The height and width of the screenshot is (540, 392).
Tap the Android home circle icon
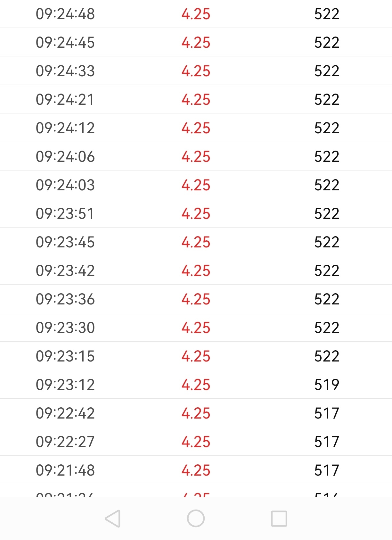click(x=196, y=518)
